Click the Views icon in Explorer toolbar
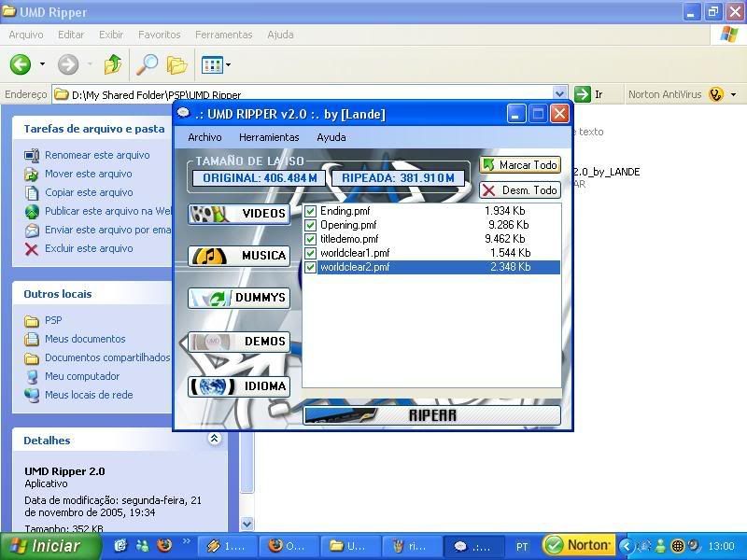 click(x=212, y=64)
